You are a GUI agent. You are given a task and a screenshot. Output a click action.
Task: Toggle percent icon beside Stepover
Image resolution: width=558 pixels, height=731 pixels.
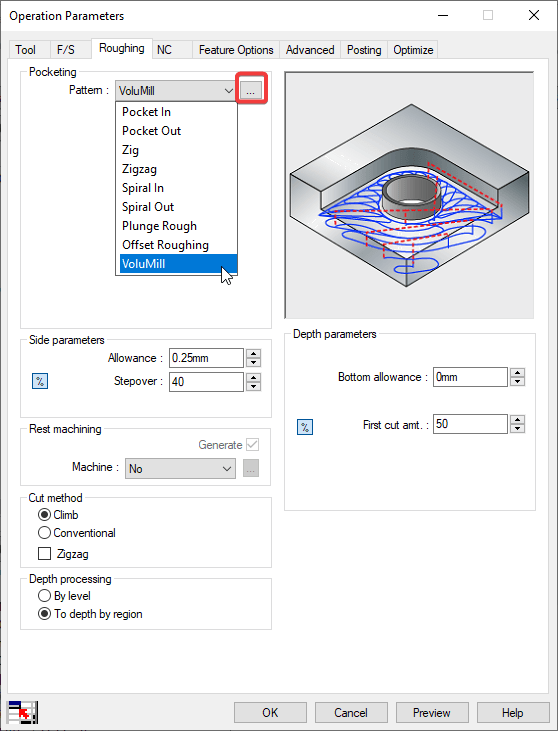(40, 381)
